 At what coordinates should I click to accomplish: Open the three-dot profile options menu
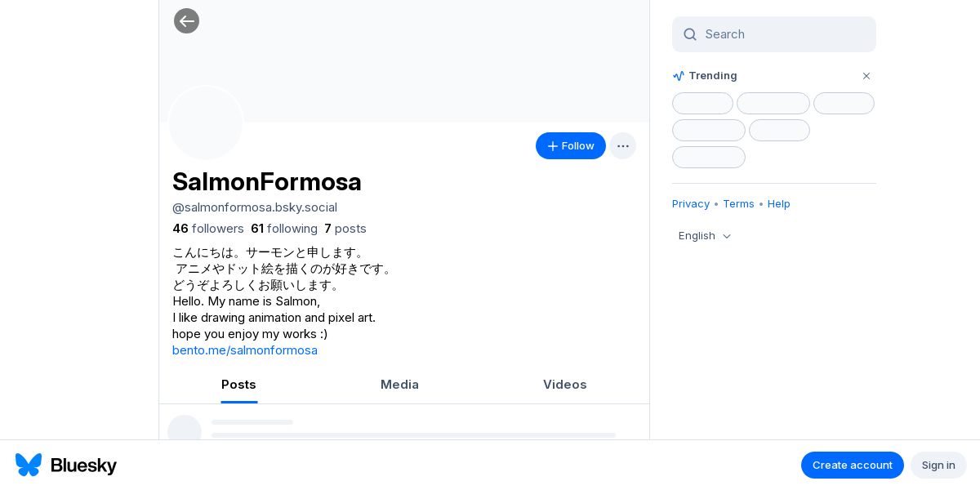[x=622, y=146]
